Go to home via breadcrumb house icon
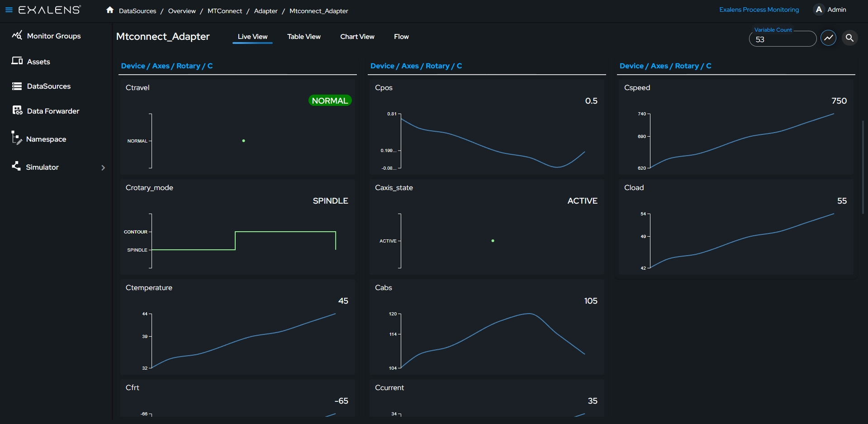The image size is (868, 424). click(110, 10)
